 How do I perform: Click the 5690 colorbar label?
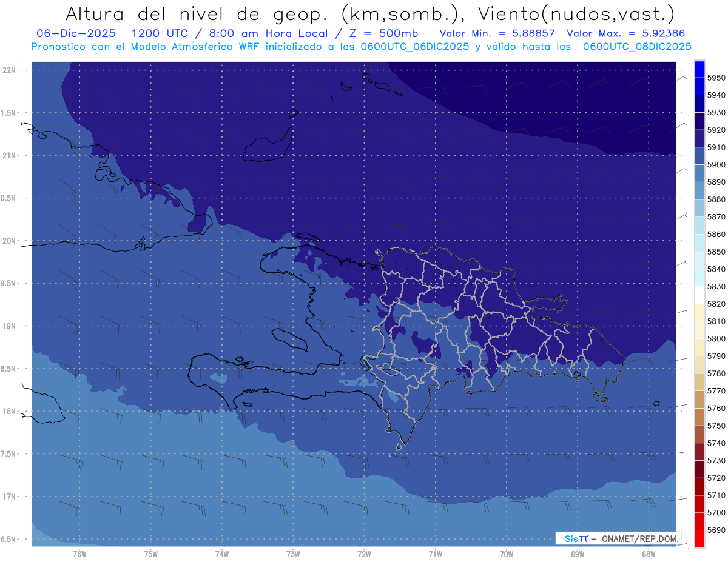pyautogui.click(x=716, y=530)
